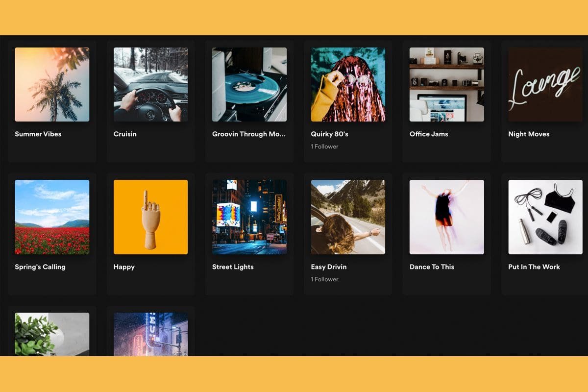Open the partially visible plant cover playlist
Screen dimensions: 588x392
click(52, 334)
